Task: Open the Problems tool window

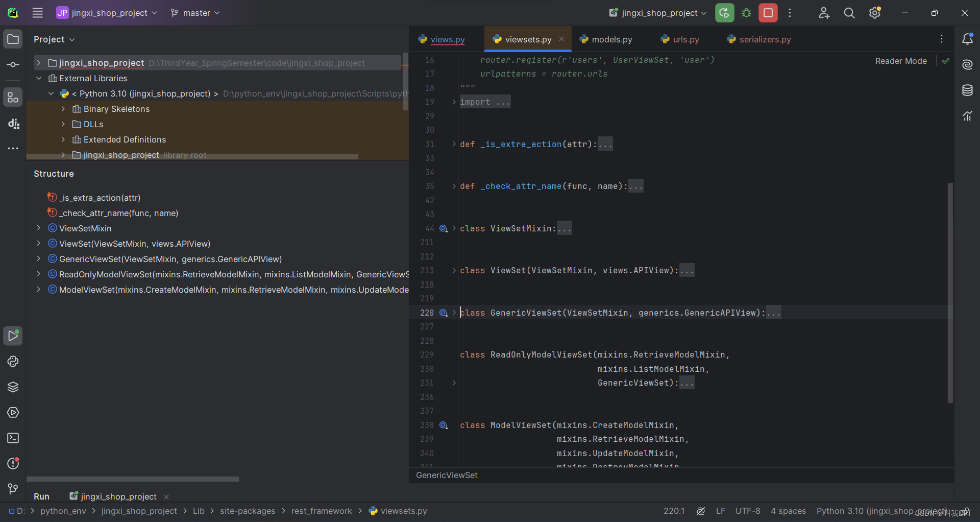Action: point(13,463)
